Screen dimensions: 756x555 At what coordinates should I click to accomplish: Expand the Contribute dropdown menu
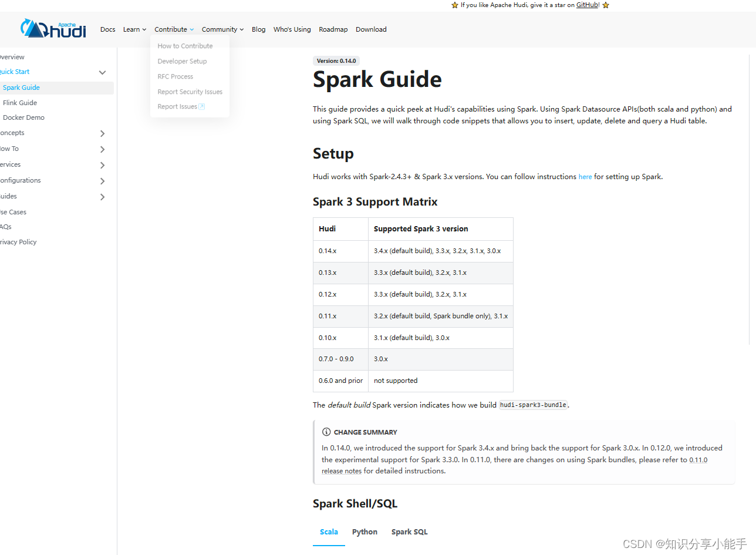tap(174, 29)
